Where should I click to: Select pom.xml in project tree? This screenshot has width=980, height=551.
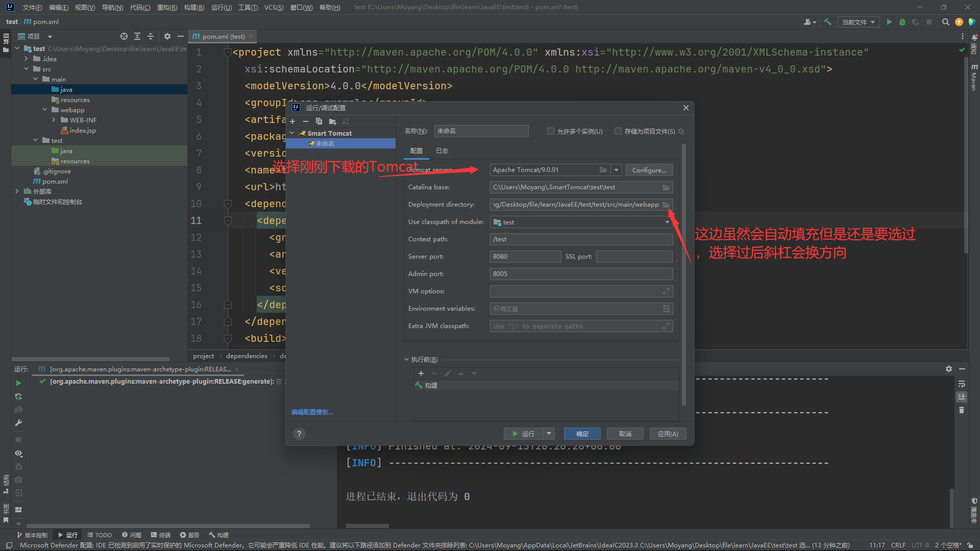tap(51, 181)
